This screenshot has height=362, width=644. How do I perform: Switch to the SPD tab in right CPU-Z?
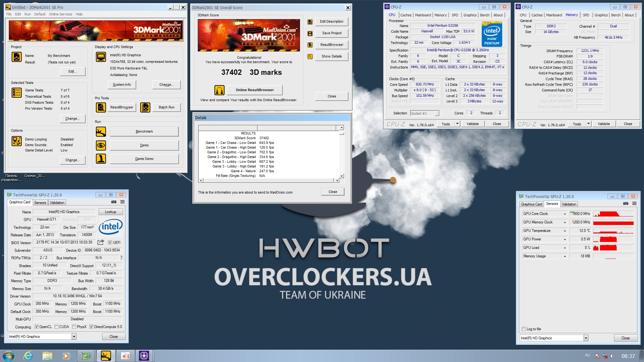586,15
